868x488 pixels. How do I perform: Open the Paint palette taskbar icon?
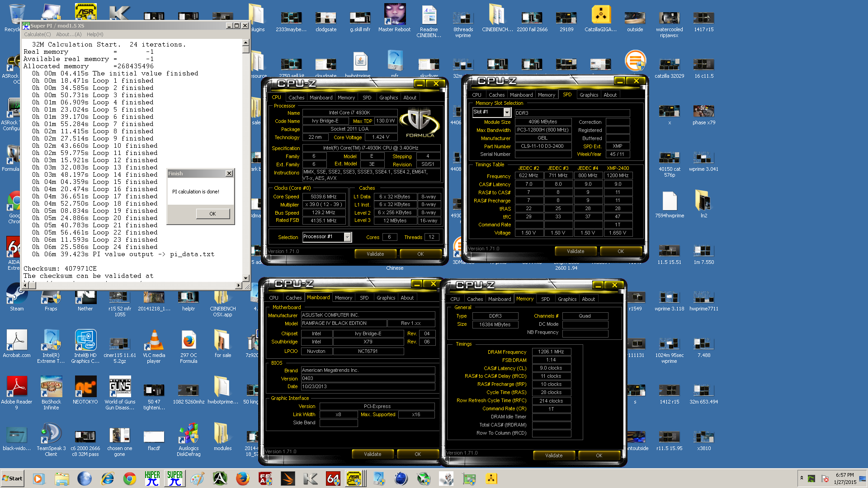pyautogui.click(x=198, y=479)
